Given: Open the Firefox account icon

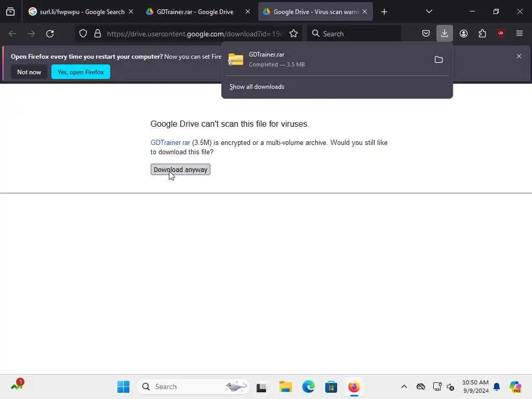Looking at the screenshot, I should pos(463,34).
